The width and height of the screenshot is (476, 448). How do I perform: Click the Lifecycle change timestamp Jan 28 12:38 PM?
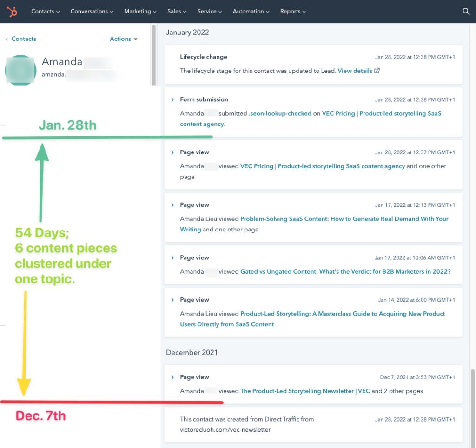[415, 57]
